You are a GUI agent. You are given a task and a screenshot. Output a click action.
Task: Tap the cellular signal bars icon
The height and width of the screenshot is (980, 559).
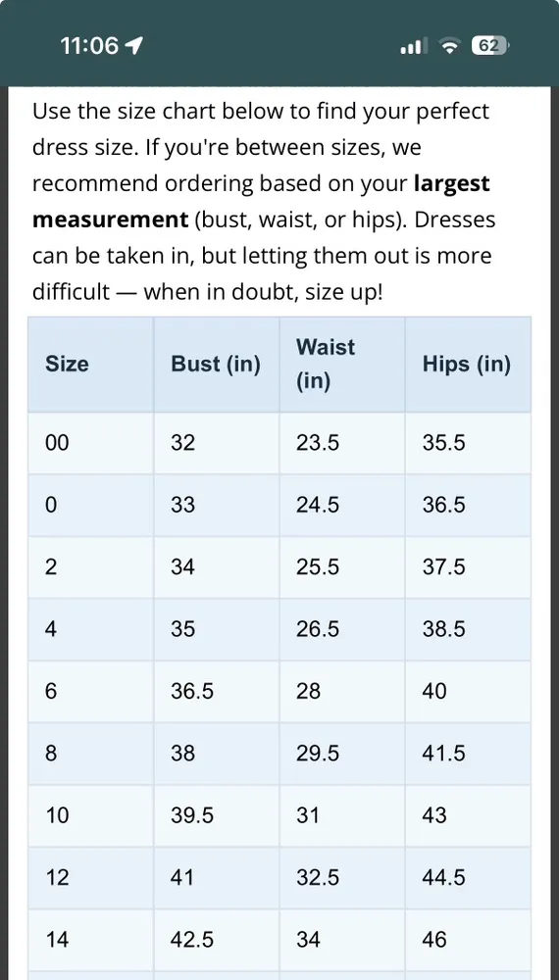pos(414,46)
